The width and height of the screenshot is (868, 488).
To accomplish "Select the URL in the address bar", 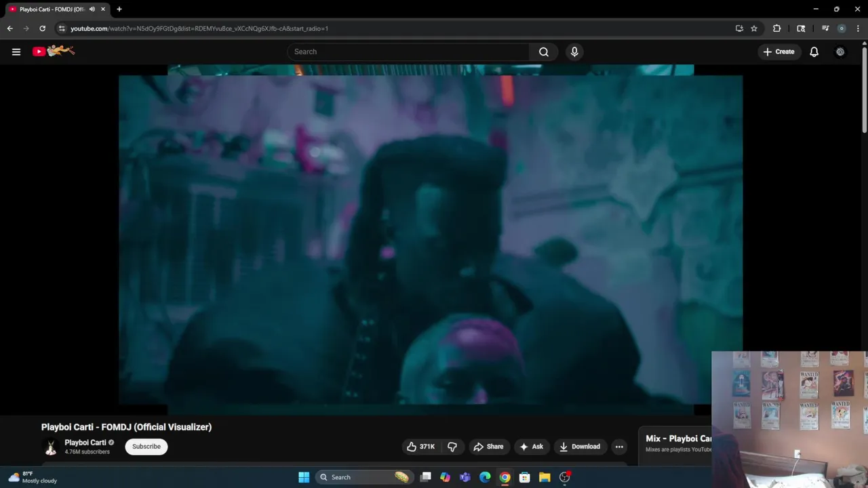I will coord(199,28).
